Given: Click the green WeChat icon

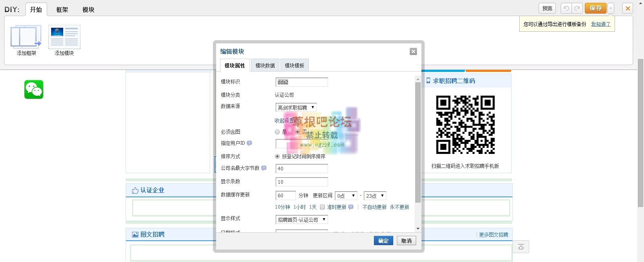Looking at the screenshot, I should click(34, 90).
